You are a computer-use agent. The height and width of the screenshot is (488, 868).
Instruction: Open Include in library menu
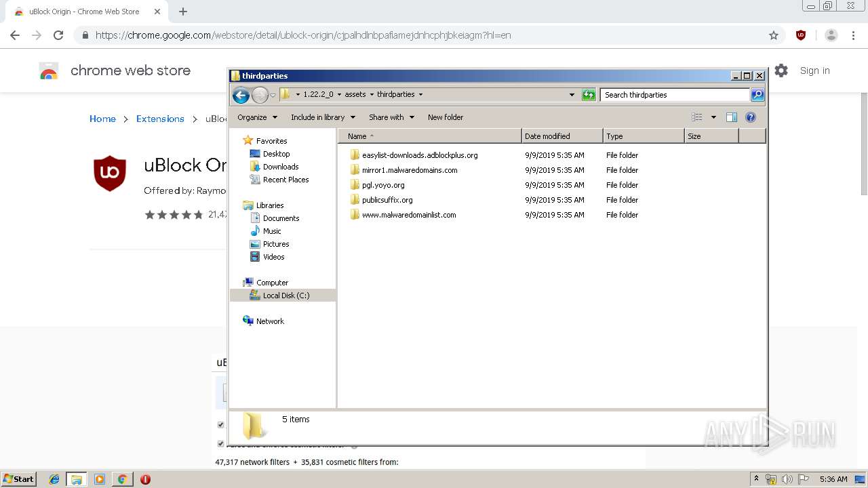point(323,117)
